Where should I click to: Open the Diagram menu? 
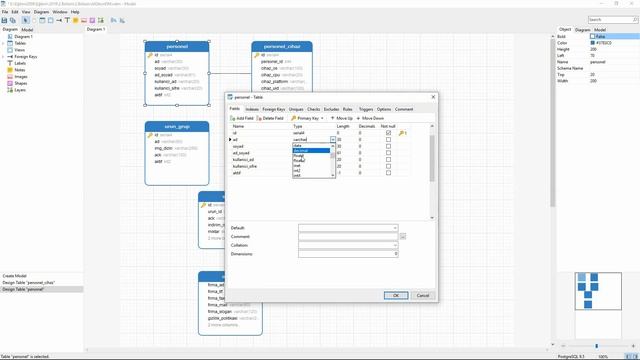pos(41,12)
